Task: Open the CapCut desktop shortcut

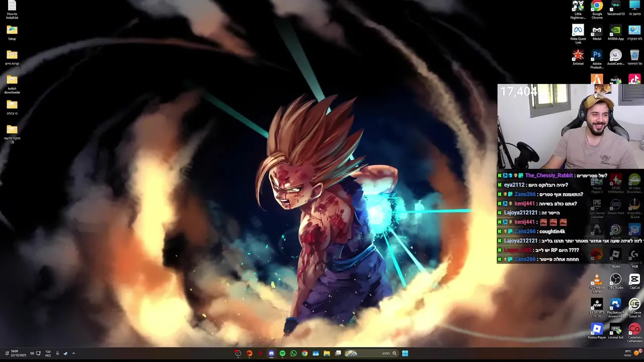Action: pos(634,282)
